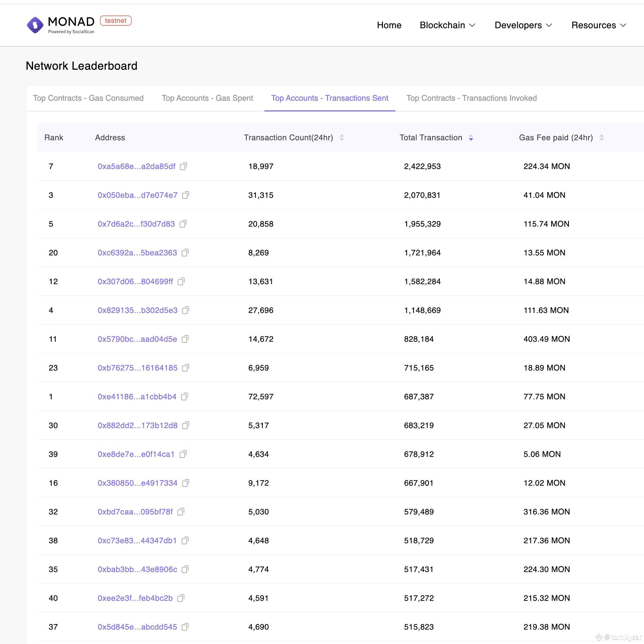Image resolution: width=644 pixels, height=644 pixels.
Task: Click the Monad logo icon
Action: pyautogui.click(x=35, y=25)
